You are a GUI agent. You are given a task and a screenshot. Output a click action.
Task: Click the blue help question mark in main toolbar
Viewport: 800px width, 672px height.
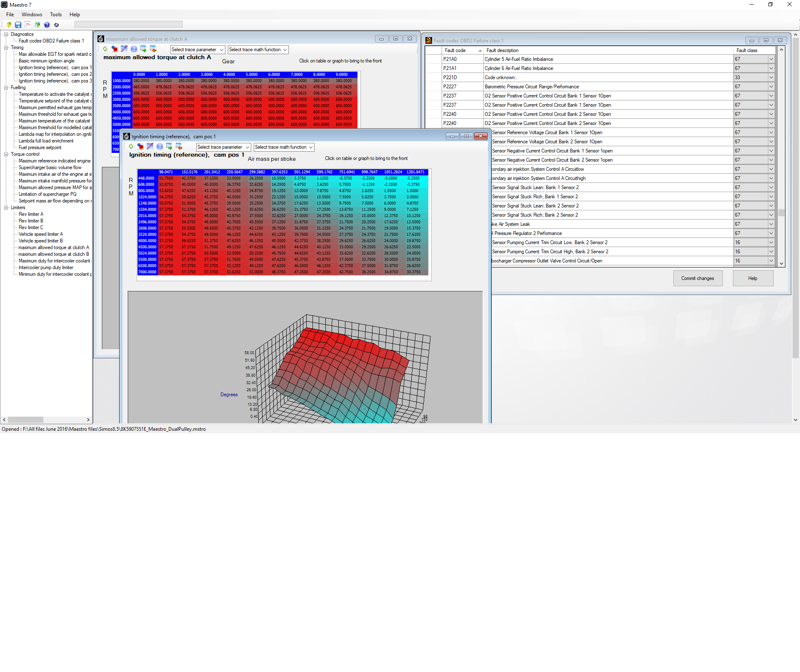(x=47, y=25)
